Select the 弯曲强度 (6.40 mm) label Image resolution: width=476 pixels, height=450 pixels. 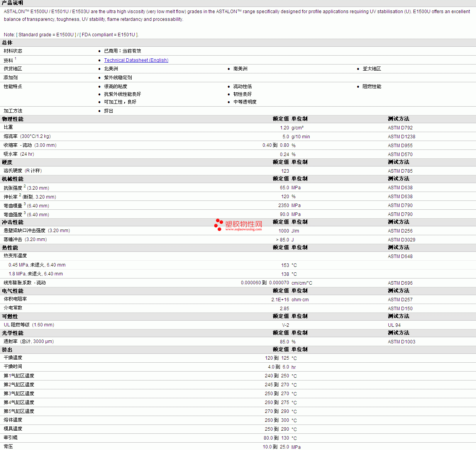click(x=27, y=214)
